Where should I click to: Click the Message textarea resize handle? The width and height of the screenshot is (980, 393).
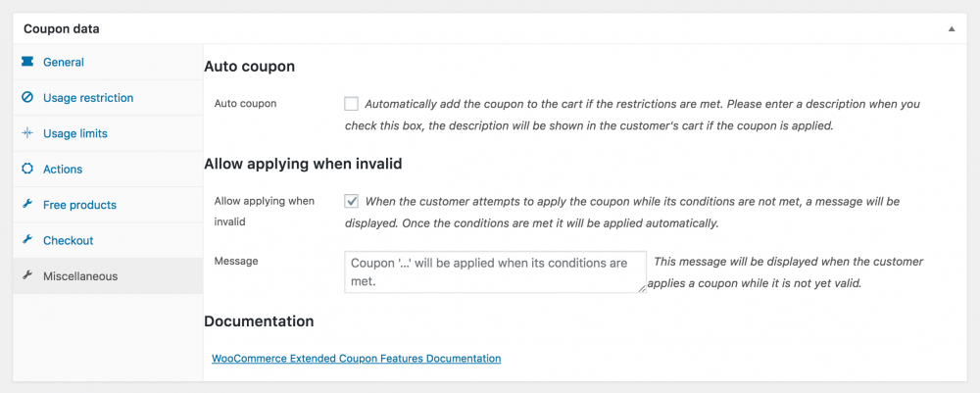coord(642,288)
